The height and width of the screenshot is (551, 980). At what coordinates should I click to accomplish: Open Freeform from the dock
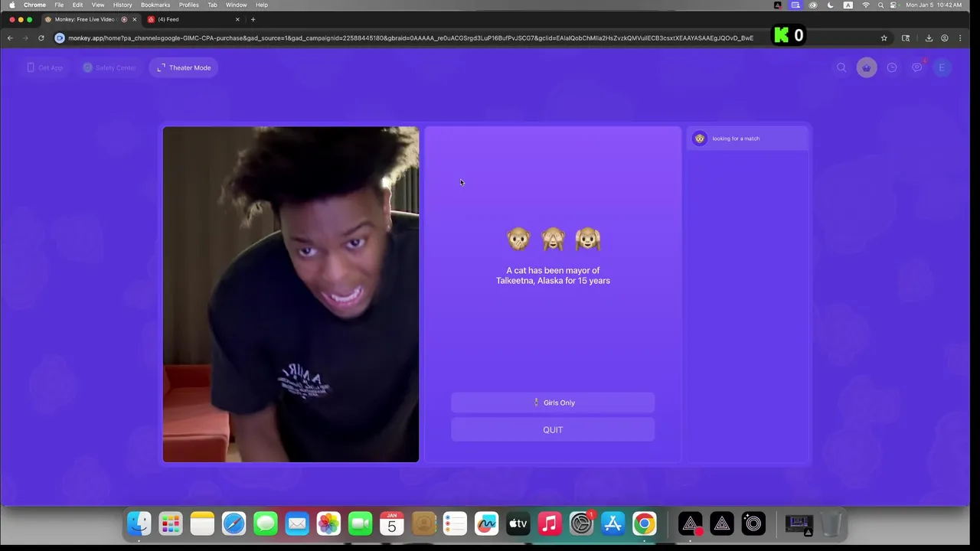point(486,523)
